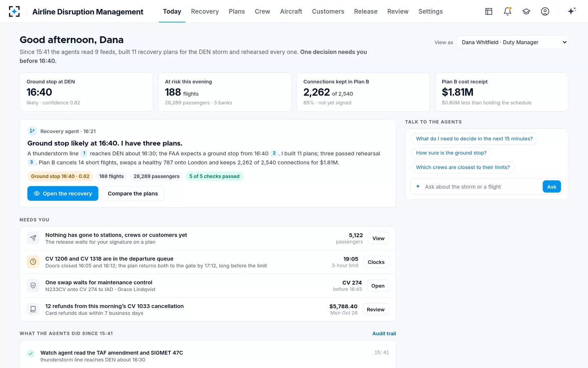
Task: Click book icon beside refunds row
Action: (x=33, y=310)
